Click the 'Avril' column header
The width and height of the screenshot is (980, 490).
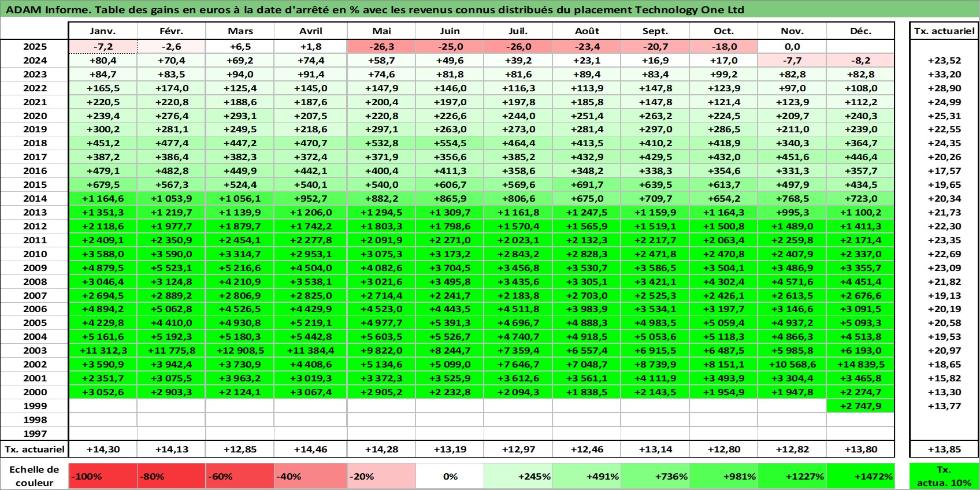pos(310,31)
